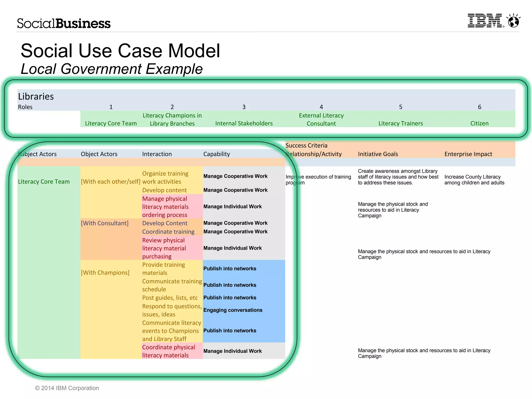Image resolution: width=532 pixels, height=399 pixels.
Task: Click Publish into networks beside Post guides
Action: point(230,298)
